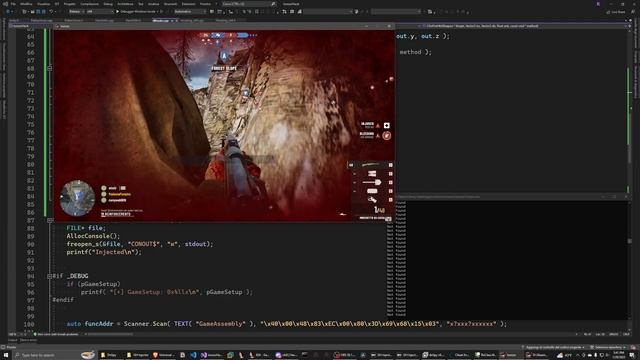Open the Test menu

click(141, 4)
